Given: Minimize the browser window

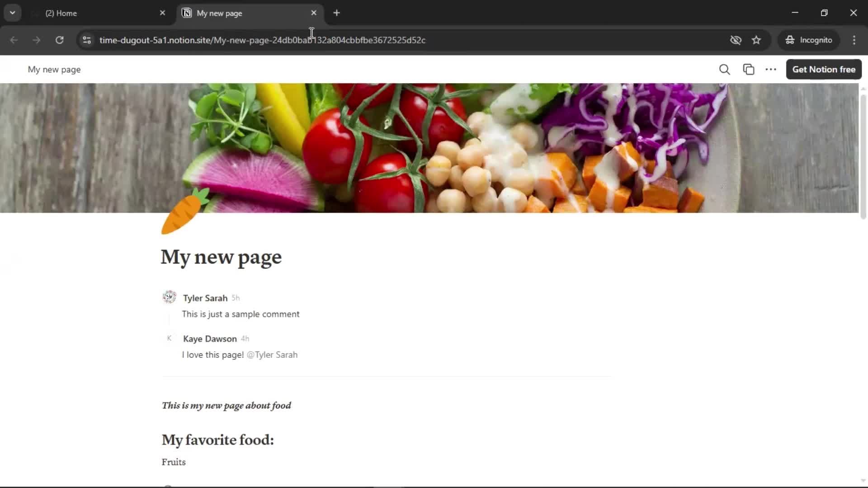Looking at the screenshot, I should 795,13.
